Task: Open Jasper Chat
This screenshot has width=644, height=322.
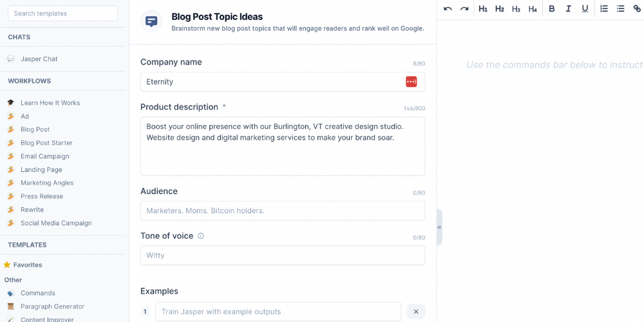Action: [39, 59]
